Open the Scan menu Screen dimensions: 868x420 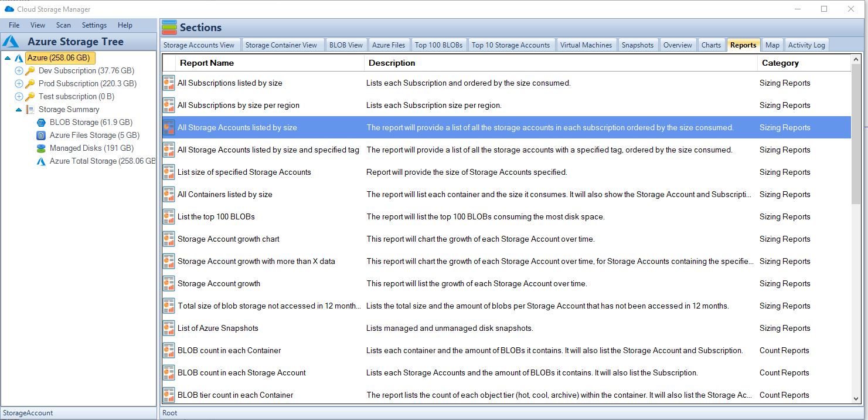point(63,25)
